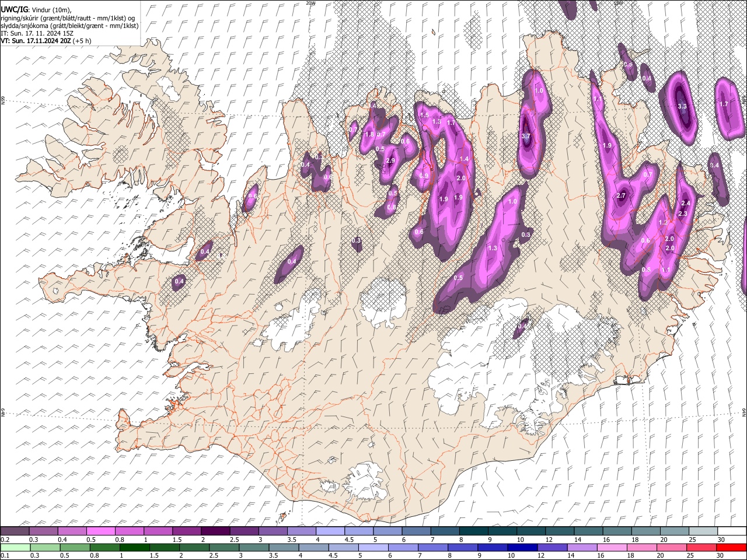Click the UWC/IG title text
The width and height of the screenshot is (747, 560).
(x=14, y=9)
